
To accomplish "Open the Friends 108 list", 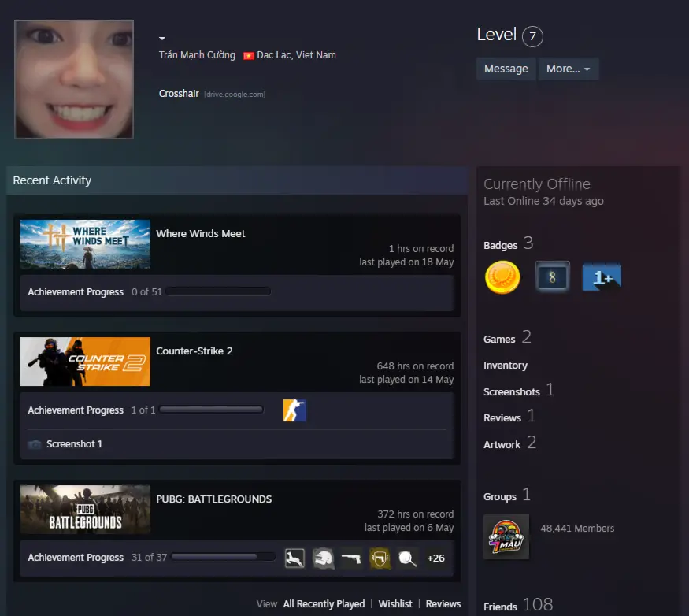I will click(x=518, y=606).
